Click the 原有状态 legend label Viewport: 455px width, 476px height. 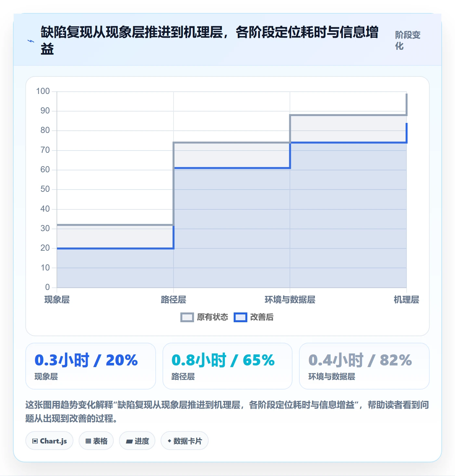click(x=213, y=317)
